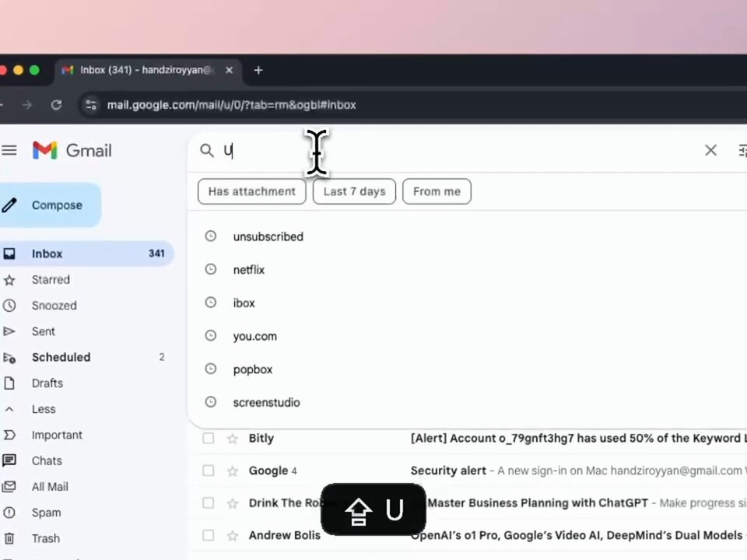Open the search options filter icon

coord(742,150)
